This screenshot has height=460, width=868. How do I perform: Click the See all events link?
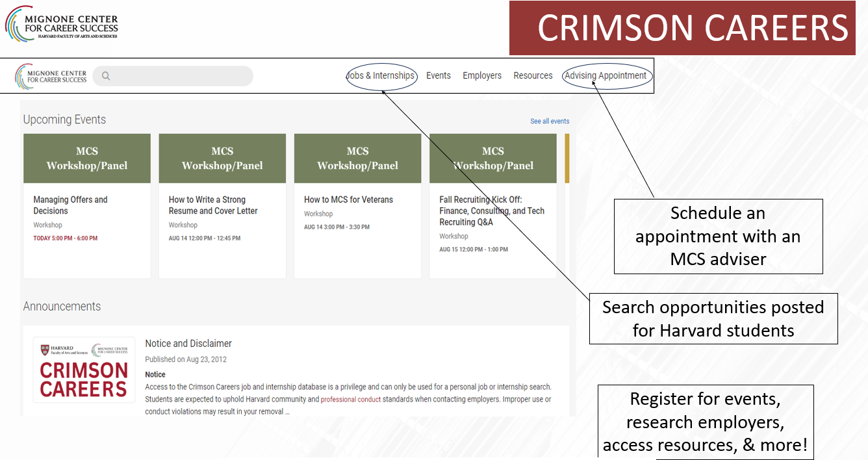550,121
